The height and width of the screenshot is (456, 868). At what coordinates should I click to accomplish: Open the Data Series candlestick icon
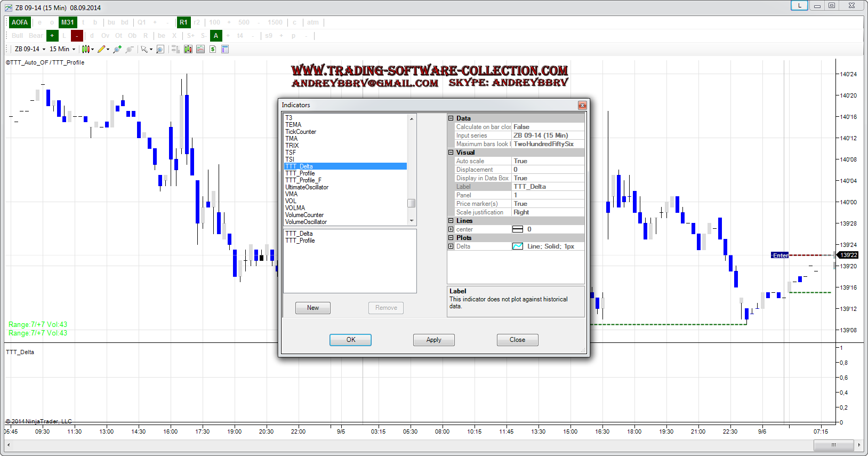(x=188, y=49)
